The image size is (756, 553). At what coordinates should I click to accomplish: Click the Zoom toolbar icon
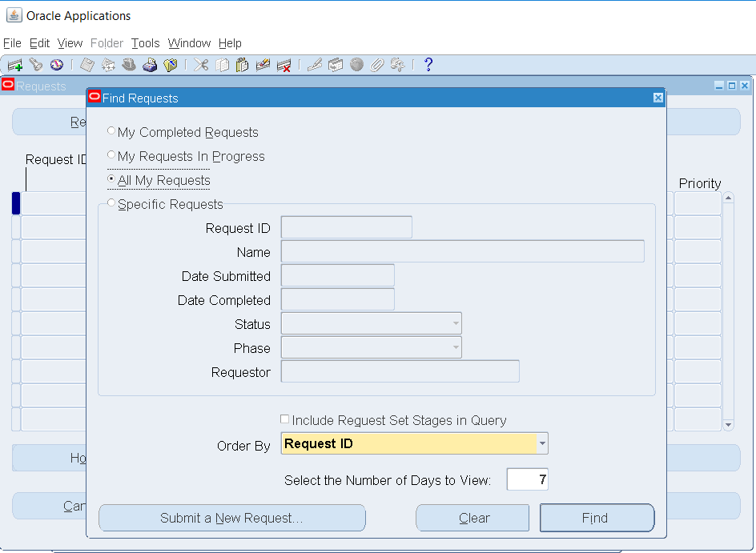[x=335, y=65]
